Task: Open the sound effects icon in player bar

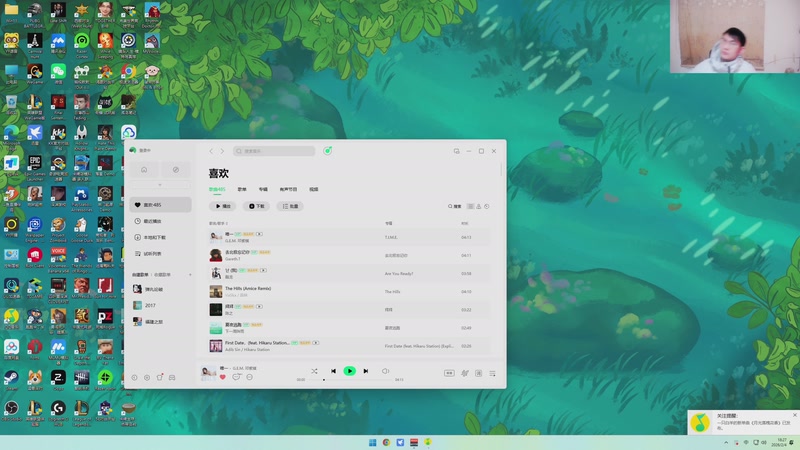Action: [x=465, y=373]
